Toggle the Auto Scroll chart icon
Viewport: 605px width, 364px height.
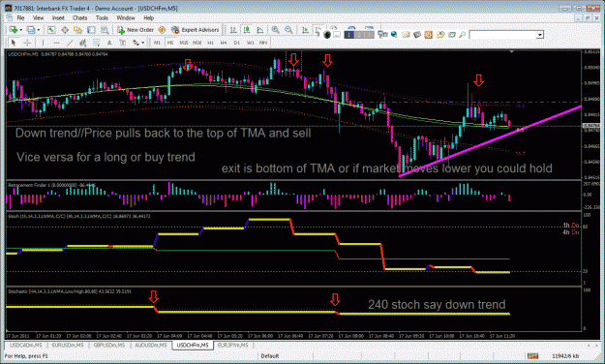pos(305,30)
